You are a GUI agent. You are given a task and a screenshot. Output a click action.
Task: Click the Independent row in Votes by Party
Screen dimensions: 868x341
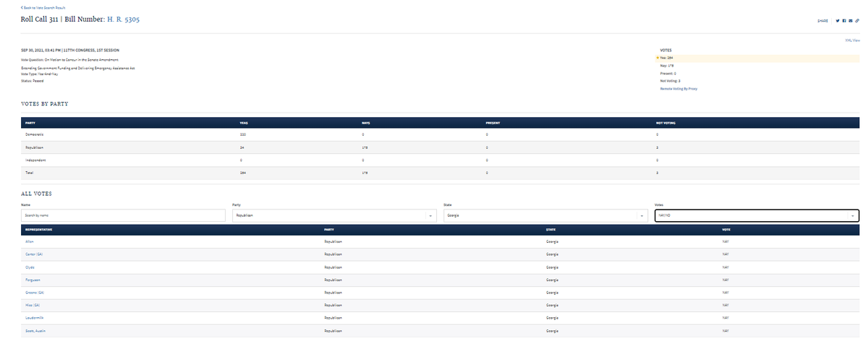441,160
